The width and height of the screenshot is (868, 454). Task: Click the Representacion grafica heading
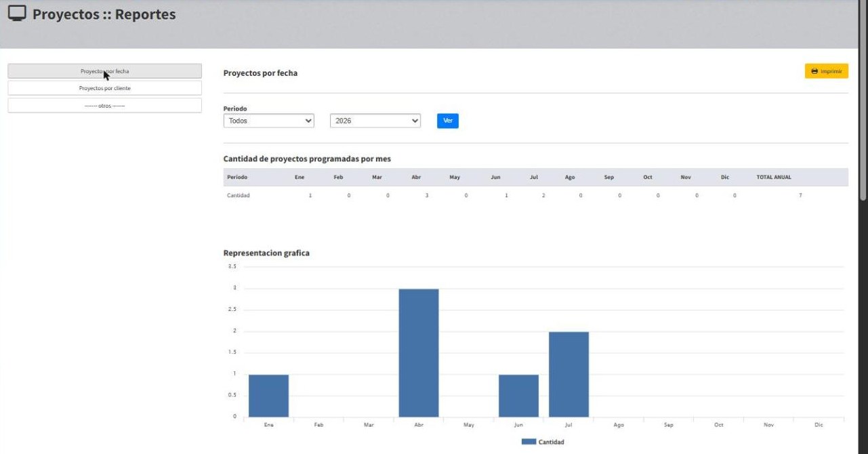click(x=266, y=253)
